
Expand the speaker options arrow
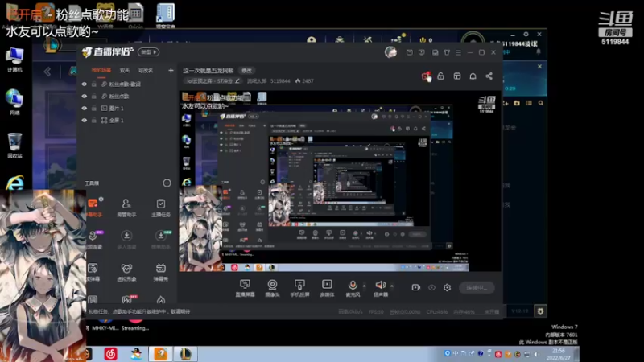[x=392, y=286]
